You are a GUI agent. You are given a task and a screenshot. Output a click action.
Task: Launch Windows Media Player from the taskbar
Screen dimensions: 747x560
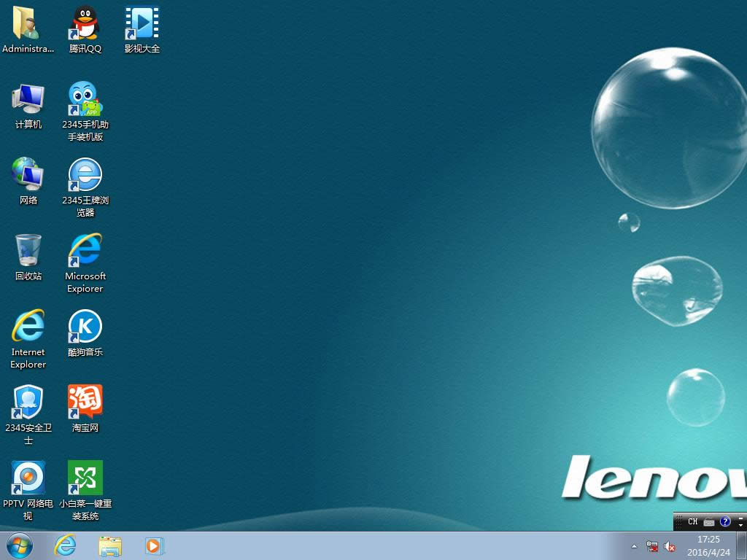click(x=154, y=546)
